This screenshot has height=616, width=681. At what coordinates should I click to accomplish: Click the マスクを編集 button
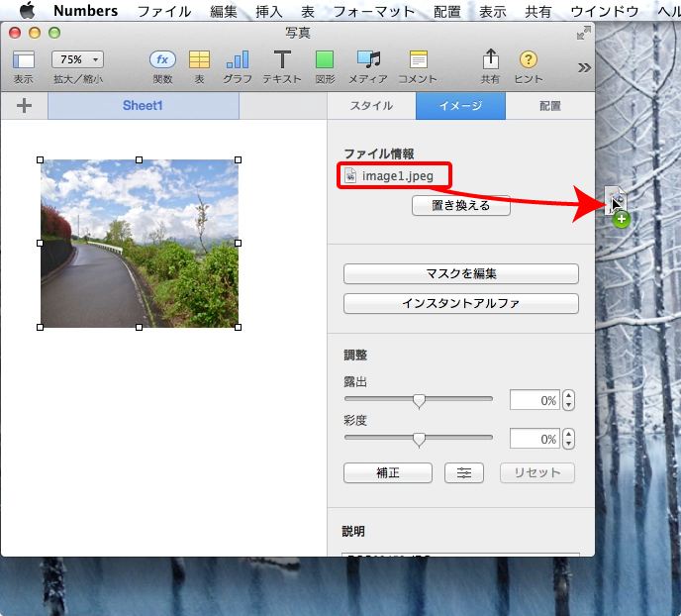[461, 273]
